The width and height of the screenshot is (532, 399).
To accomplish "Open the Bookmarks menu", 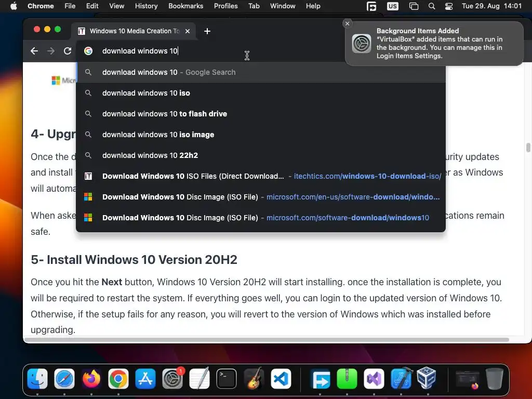I will [x=185, y=6].
